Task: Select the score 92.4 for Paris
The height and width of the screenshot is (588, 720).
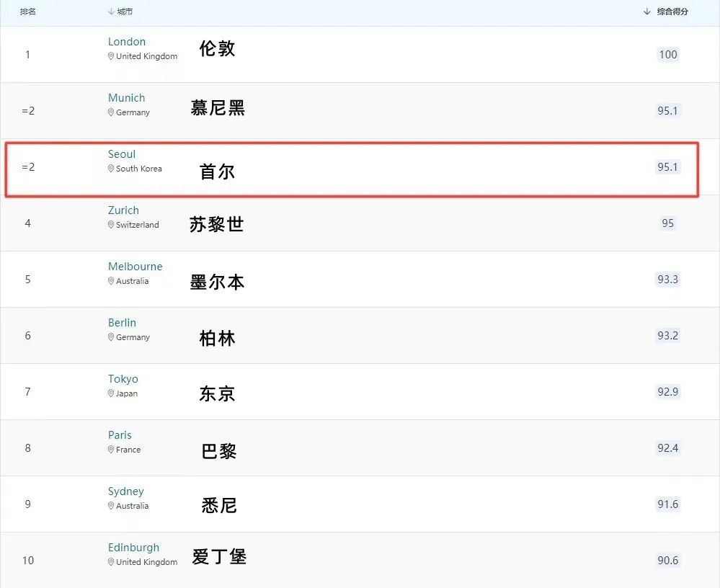Action: [667, 448]
